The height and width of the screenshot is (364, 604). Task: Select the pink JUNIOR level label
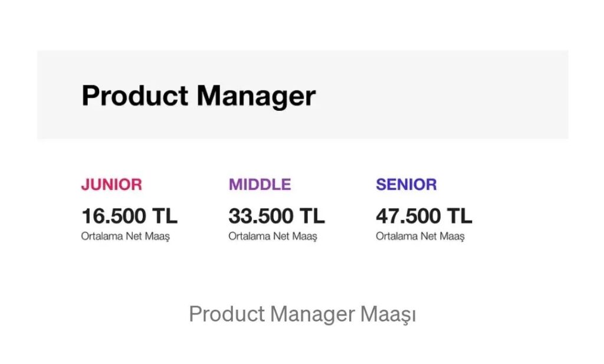(x=111, y=185)
